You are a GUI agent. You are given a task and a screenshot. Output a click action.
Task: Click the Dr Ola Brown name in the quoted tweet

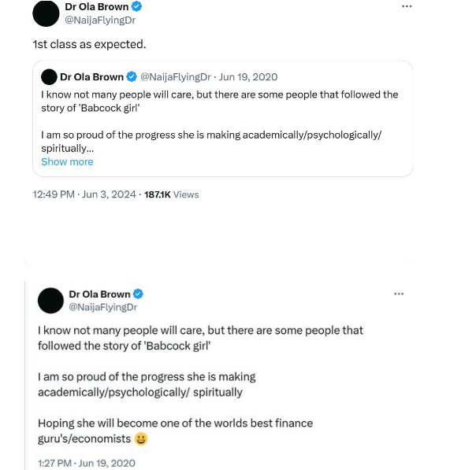click(x=91, y=76)
